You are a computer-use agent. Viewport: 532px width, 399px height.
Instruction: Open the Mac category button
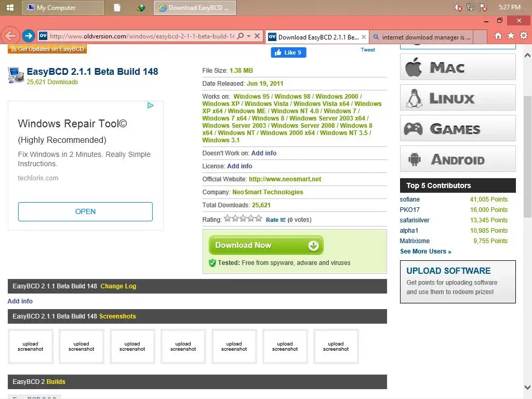pyautogui.click(x=458, y=67)
